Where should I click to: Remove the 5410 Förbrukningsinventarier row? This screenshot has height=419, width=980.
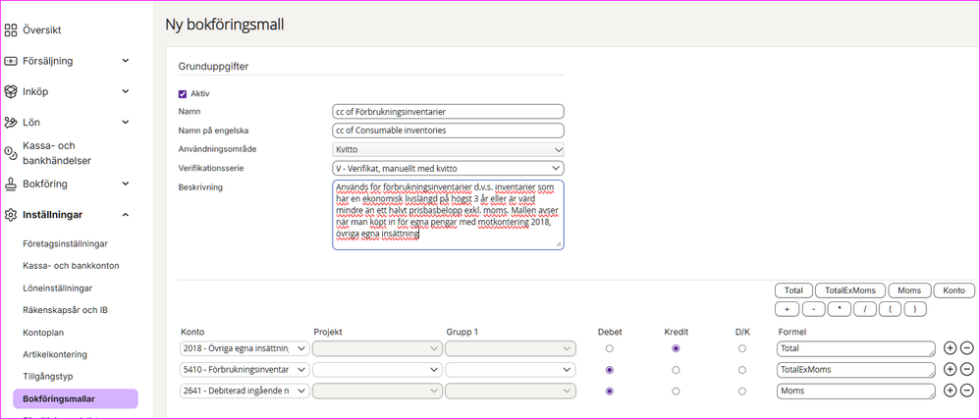point(966,369)
